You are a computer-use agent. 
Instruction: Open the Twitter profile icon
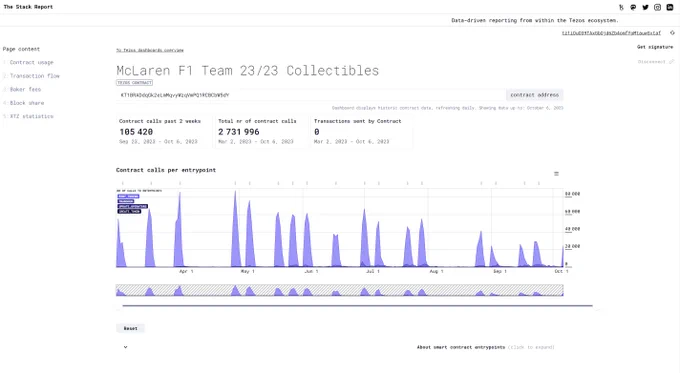tap(645, 7)
